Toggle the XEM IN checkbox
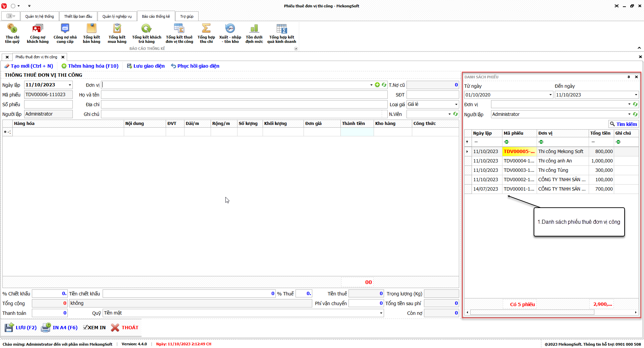Screen dimensions: 644x348 coord(86,328)
